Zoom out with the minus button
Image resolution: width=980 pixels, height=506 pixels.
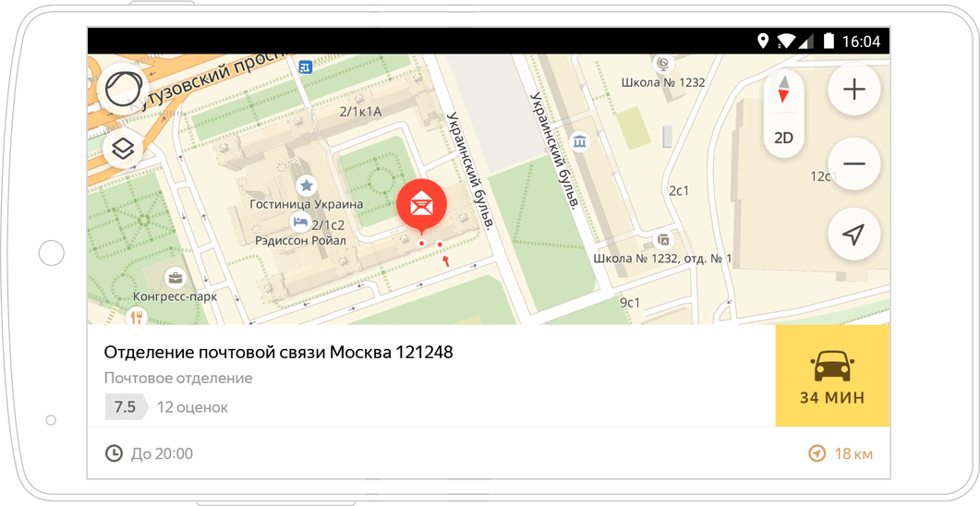[853, 163]
